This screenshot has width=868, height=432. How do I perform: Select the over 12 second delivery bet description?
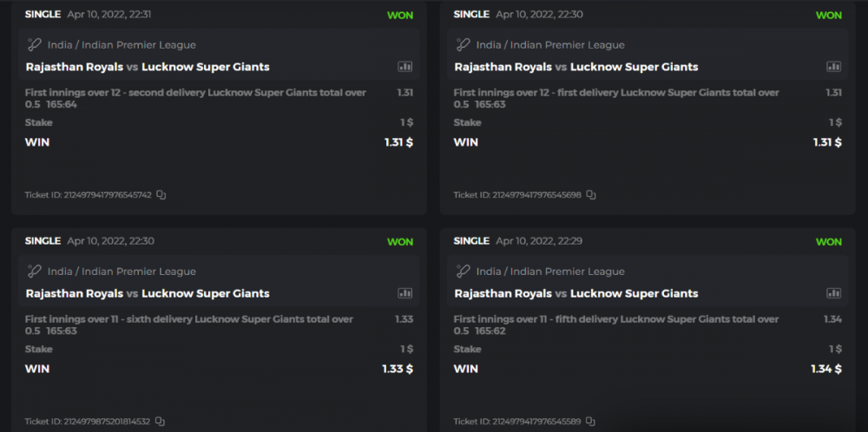coord(195,98)
